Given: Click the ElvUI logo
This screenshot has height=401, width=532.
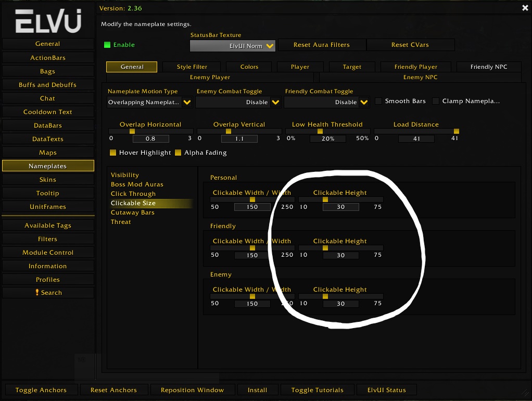Looking at the screenshot, I should point(48,21).
